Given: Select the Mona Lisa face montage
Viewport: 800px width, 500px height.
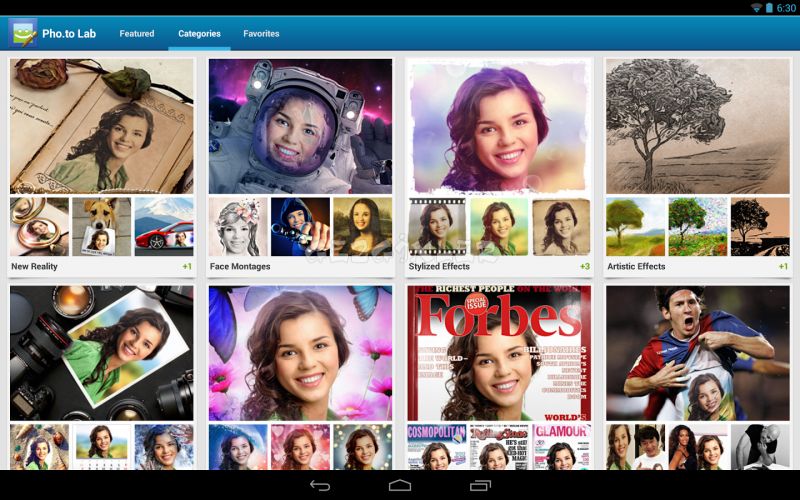Looking at the screenshot, I should pos(363,227).
